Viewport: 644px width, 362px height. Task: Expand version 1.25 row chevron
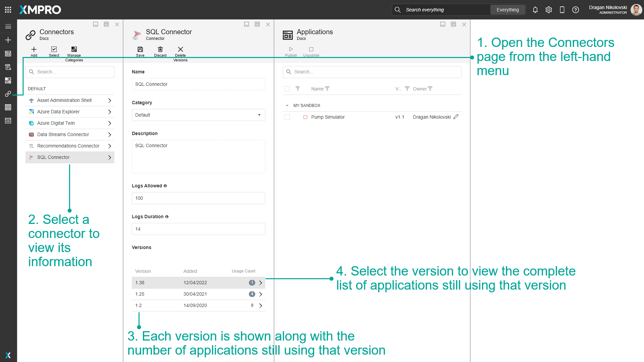(x=261, y=294)
